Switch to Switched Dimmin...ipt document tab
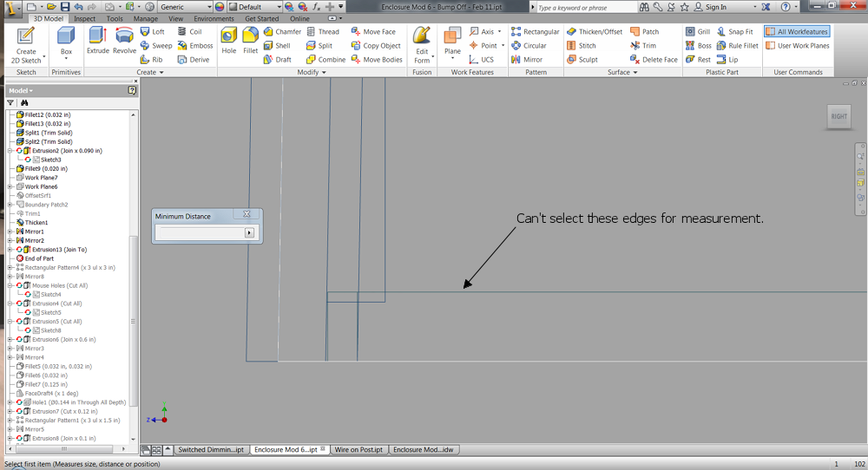Viewport: 868px width, 470px height. [x=210, y=449]
